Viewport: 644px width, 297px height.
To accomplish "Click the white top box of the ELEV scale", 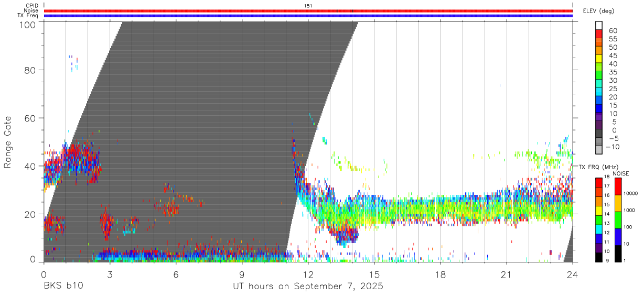I will pos(599,25).
